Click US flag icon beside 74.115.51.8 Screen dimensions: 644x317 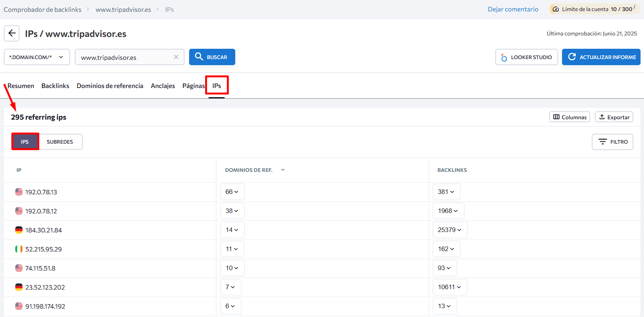19,268
